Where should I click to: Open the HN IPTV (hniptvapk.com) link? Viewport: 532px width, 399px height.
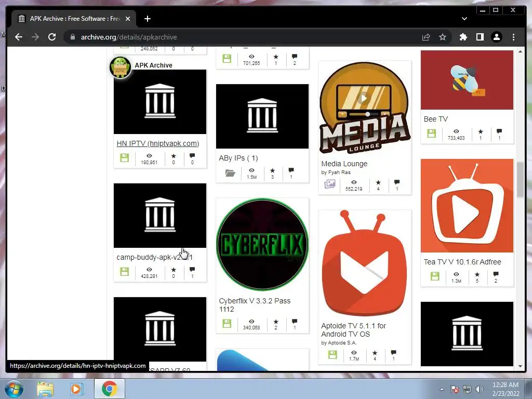click(158, 143)
